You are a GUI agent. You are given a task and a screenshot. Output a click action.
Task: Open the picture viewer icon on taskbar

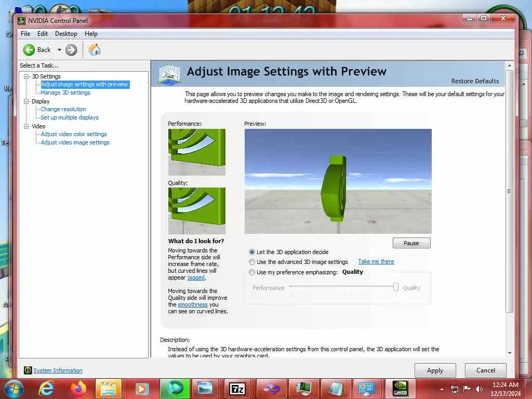(205, 389)
